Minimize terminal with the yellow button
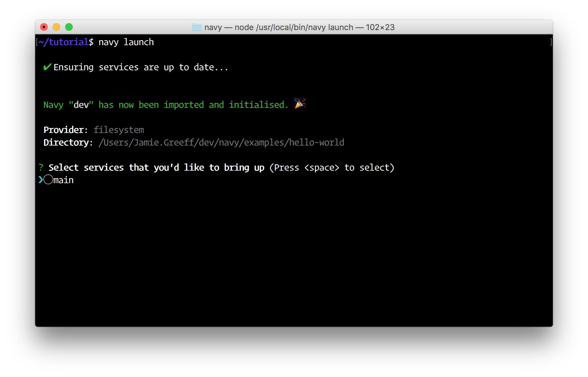The width and height of the screenshot is (588, 377). 56,27
